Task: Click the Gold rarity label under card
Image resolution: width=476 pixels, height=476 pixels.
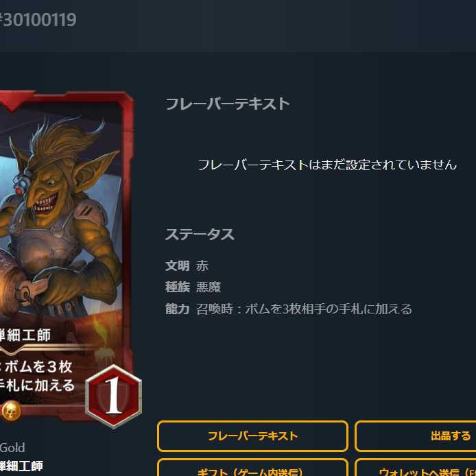Action: pyautogui.click(x=12, y=448)
